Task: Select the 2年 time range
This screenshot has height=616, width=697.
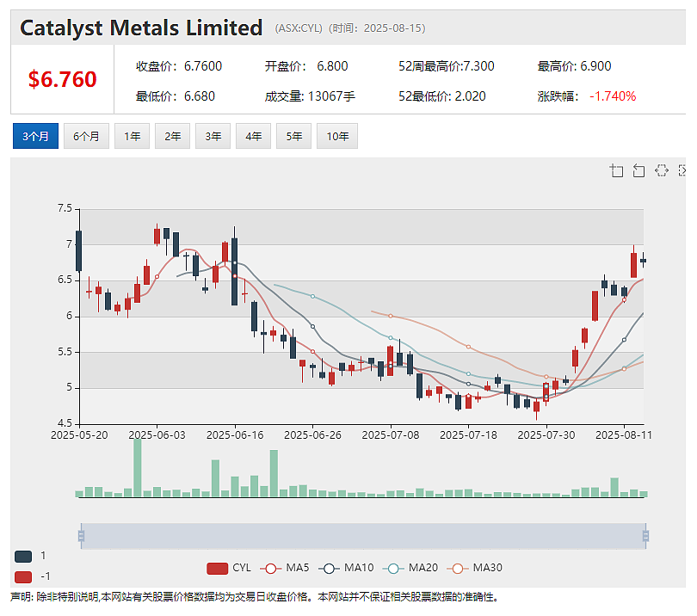Action: [172, 136]
